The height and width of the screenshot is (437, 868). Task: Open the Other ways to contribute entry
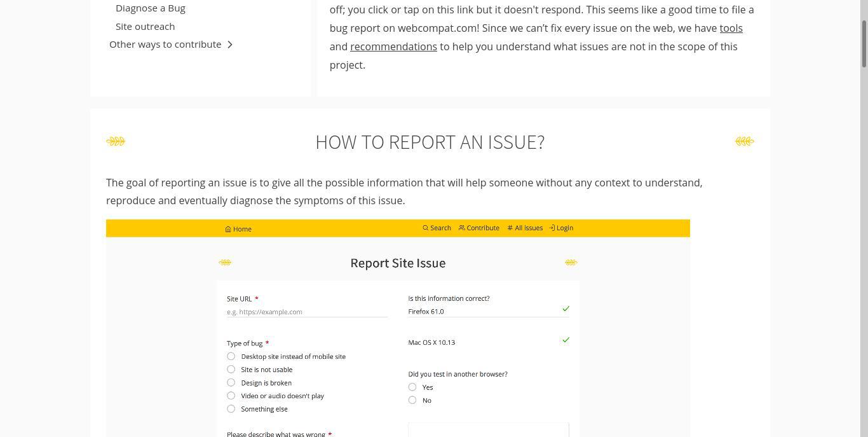165,45
